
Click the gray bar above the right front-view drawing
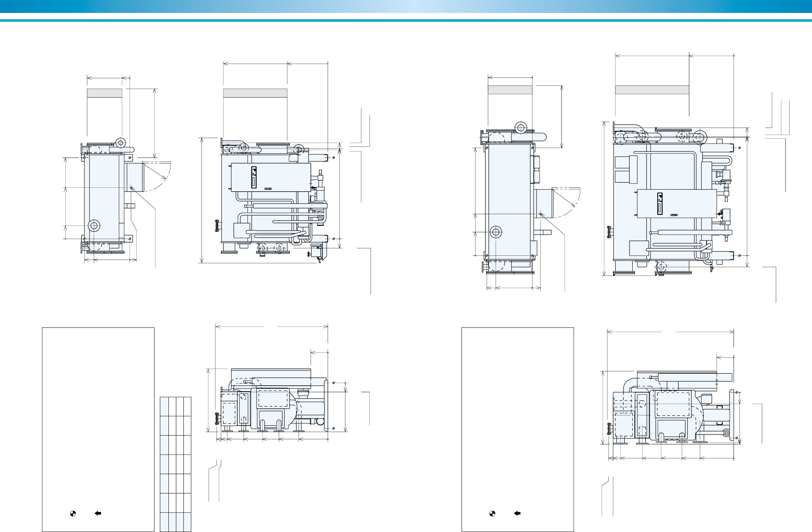[x=652, y=90]
